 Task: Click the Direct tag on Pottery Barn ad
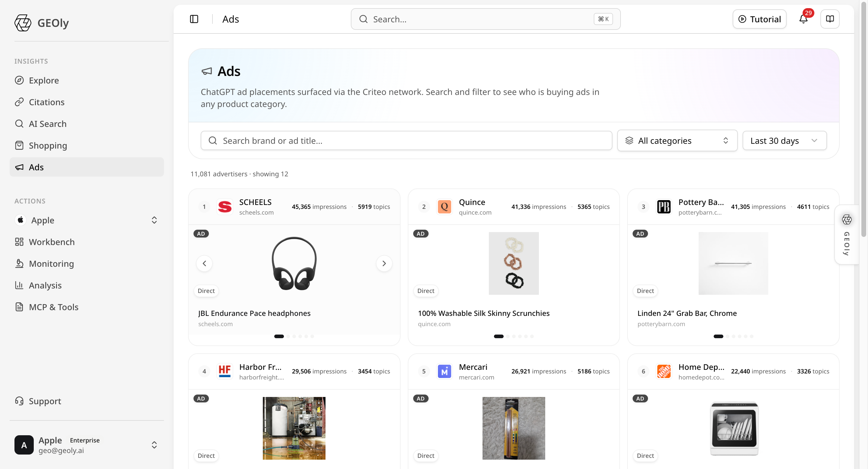click(645, 291)
